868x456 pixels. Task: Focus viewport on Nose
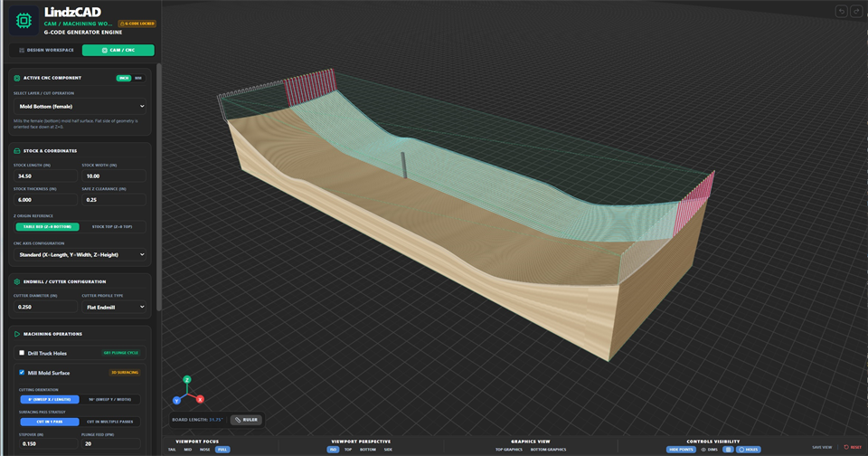coord(205,450)
